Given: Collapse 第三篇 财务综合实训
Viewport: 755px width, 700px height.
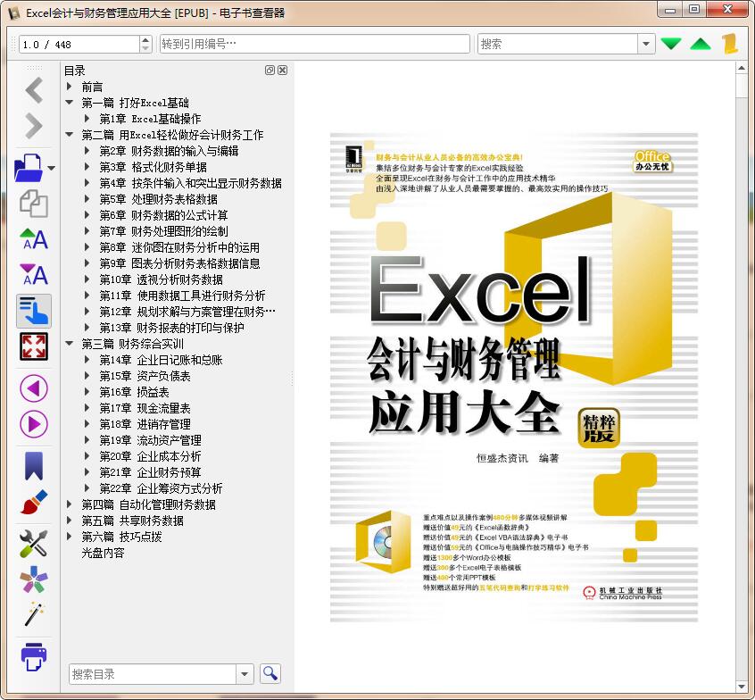Looking at the screenshot, I should click(x=70, y=344).
